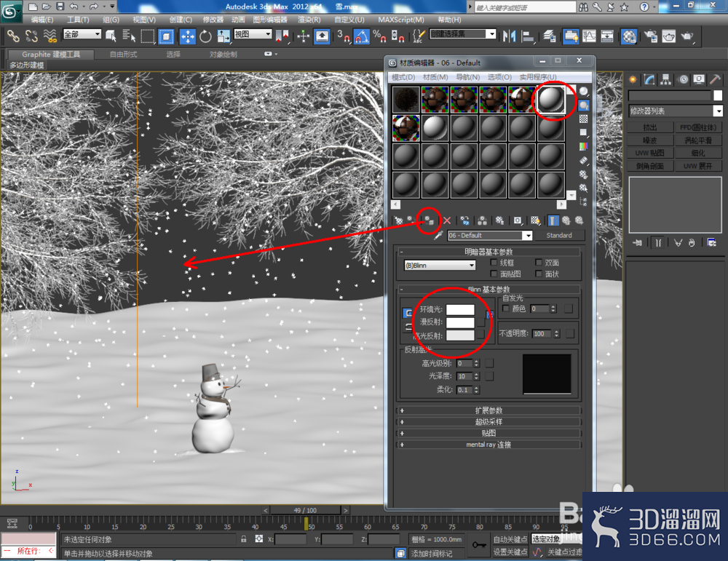This screenshot has height=561, width=728.
Task: Click Go to Parent icon in Material Editor
Action: point(566,220)
